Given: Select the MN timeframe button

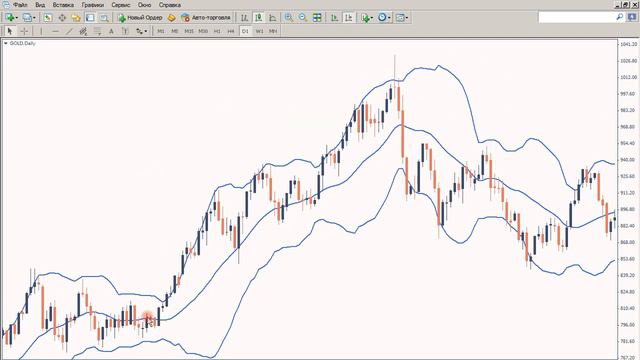Looking at the screenshot, I should (x=273, y=31).
